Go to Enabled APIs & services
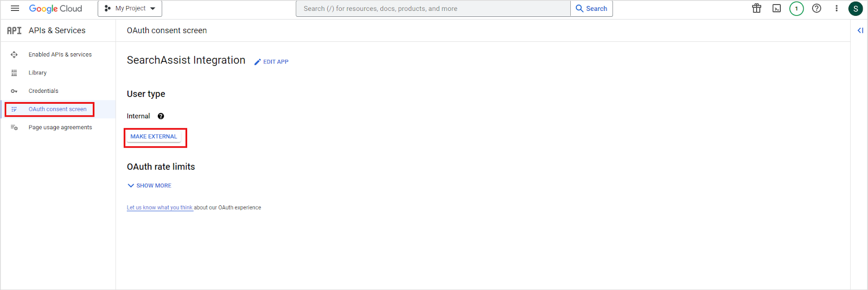The width and height of the screenshot is (868, 290). pos(60,54)
